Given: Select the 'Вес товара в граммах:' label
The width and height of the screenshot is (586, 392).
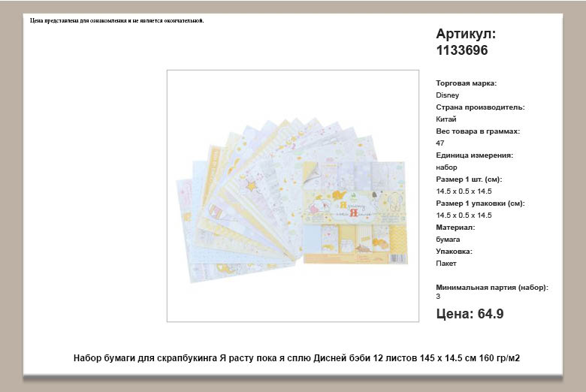Looking at the screenshot, I should [x=478, y=131].
